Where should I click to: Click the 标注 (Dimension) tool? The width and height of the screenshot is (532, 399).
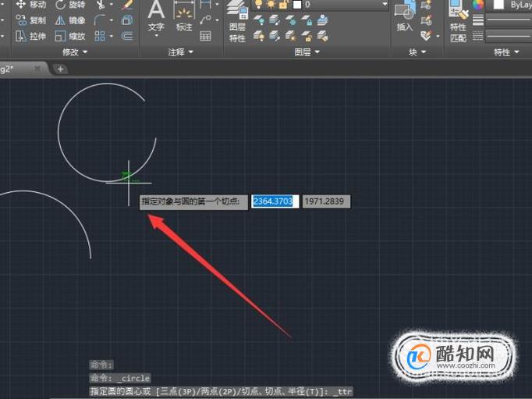point(184,17)
